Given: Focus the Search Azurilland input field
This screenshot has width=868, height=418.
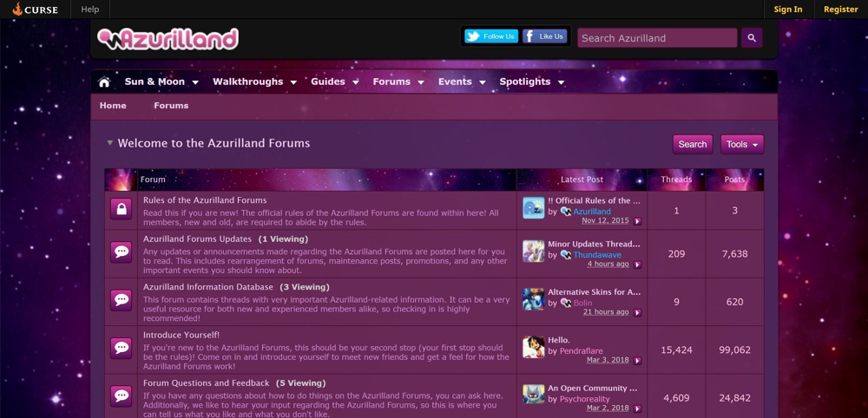Looking at the screenshot, I should 657,38.
